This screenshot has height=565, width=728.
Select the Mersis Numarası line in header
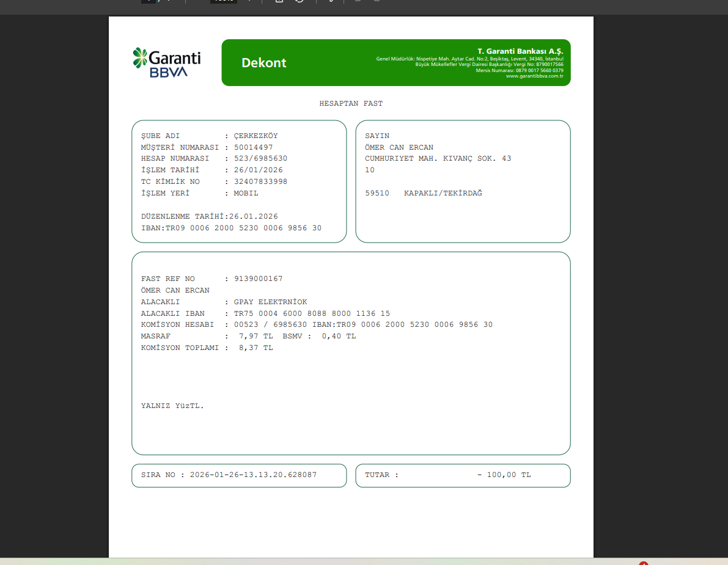(520, 70)
